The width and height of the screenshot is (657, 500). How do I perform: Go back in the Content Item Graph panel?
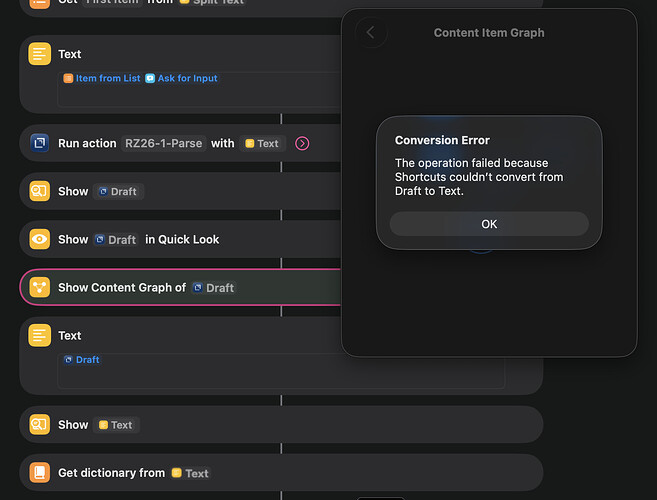click(371, 32)
